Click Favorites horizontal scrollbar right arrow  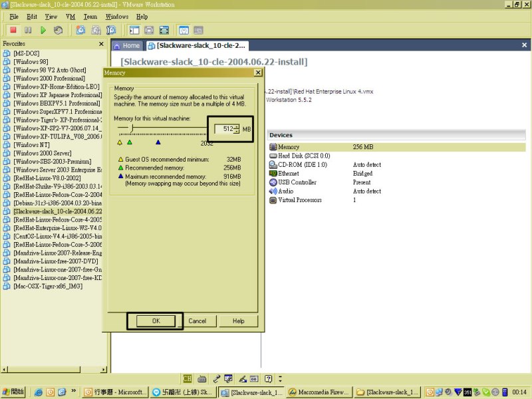(104, 370)
